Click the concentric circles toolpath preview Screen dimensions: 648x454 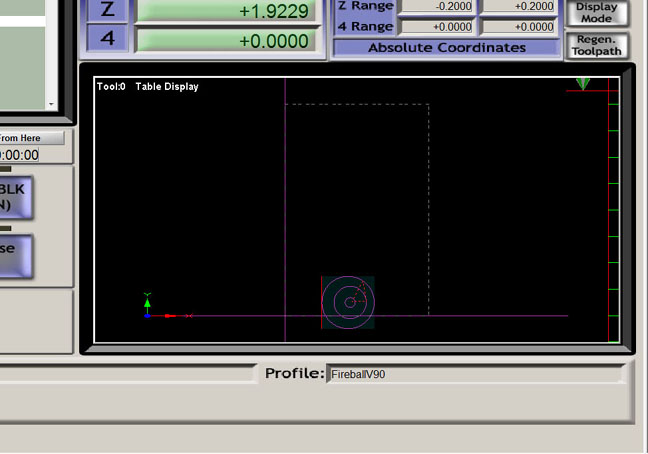tap(348, 302)
